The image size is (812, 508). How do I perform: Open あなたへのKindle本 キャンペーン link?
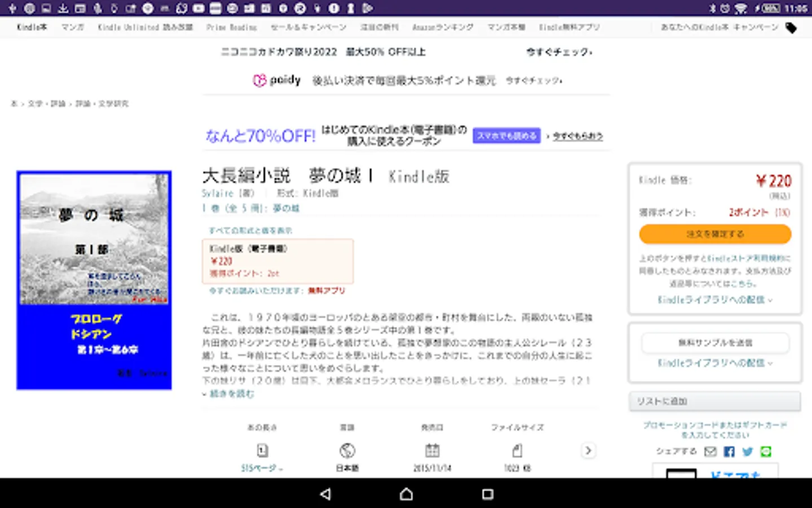719,27
